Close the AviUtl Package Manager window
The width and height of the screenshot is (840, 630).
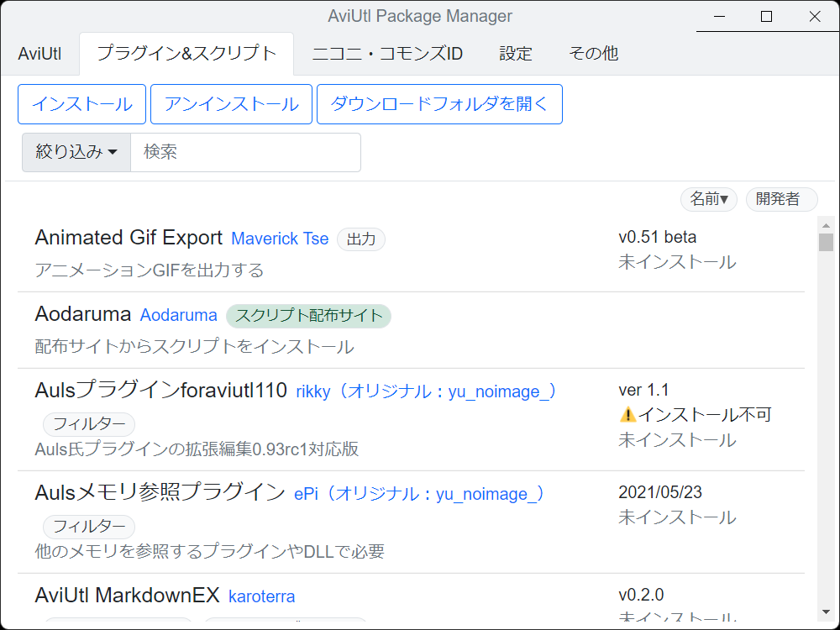815,17
